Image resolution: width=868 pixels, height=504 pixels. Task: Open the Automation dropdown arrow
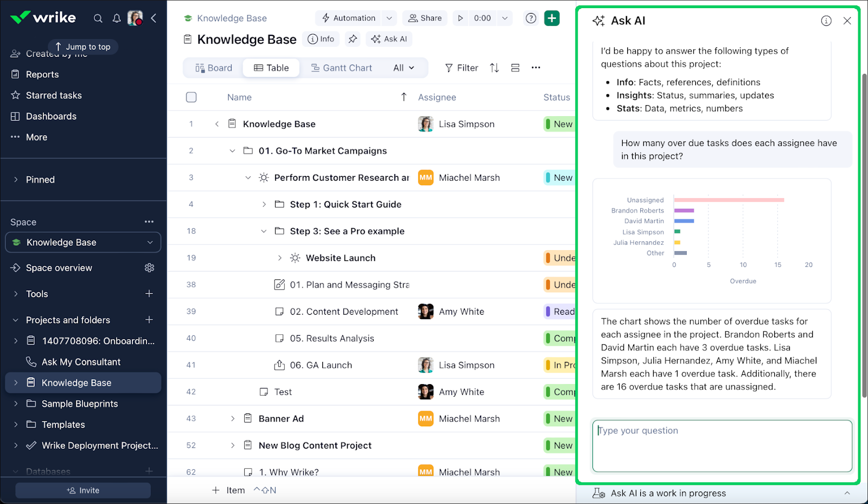[389, 18]
